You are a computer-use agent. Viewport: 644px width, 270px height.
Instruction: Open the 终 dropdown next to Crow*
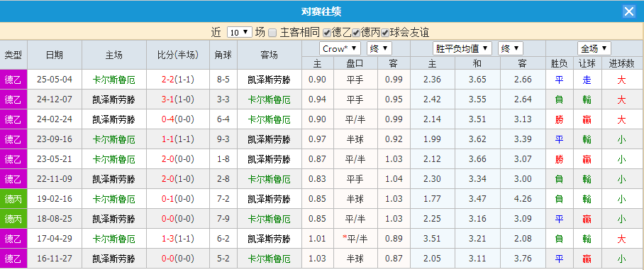379,48
